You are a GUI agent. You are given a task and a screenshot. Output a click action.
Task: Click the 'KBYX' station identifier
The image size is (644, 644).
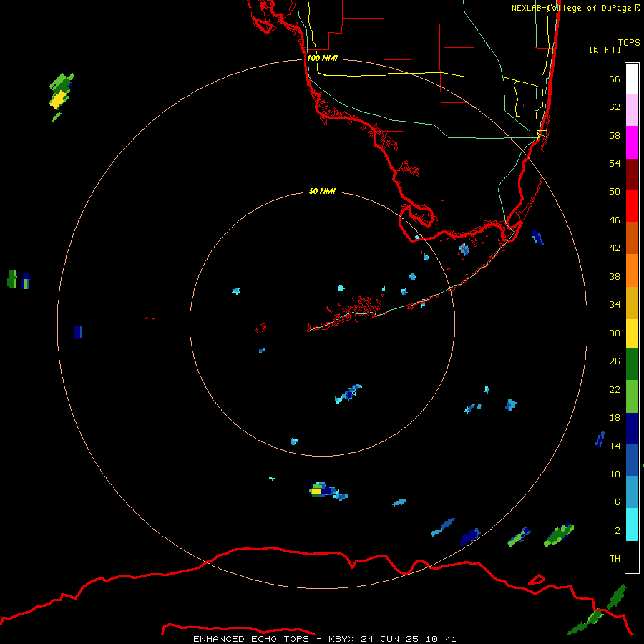tap(343, 639)
